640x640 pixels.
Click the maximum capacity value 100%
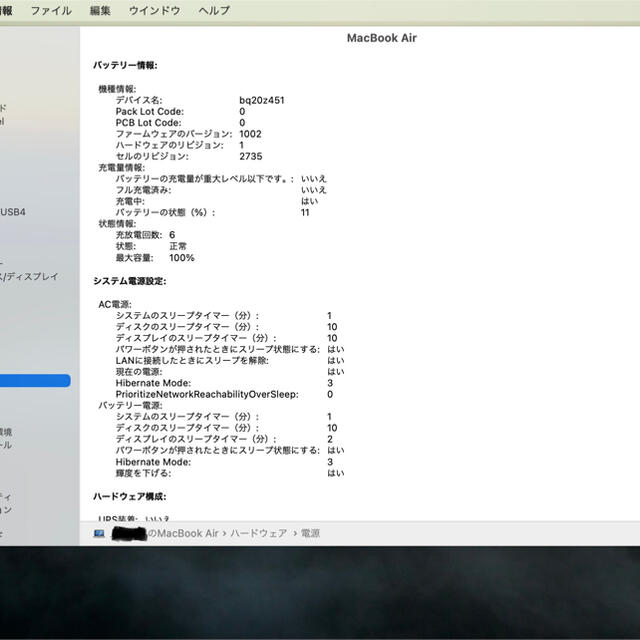click(x=182, y=258)
